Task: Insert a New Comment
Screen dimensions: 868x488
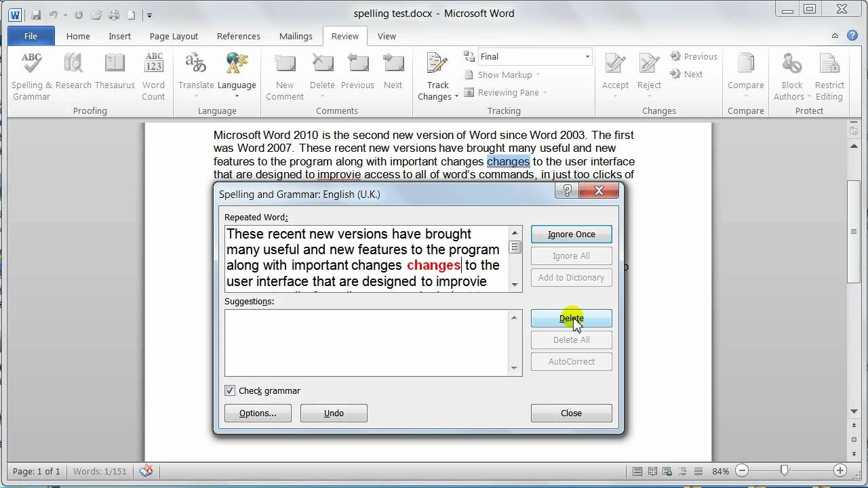Action: [285, 77]
